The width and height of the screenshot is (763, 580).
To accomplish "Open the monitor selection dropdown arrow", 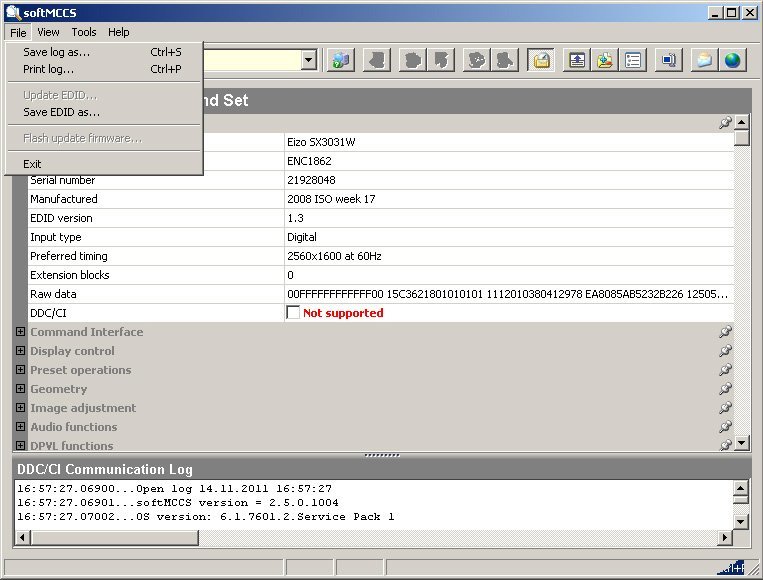I will (x=308, y=60).
